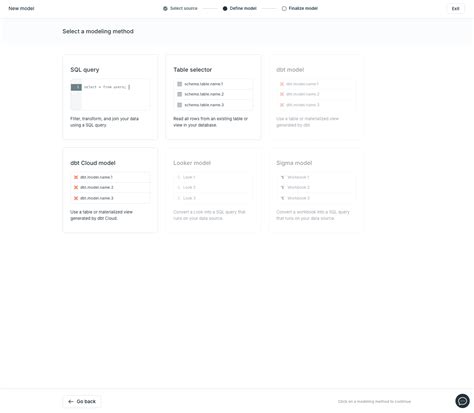Select the Looker model card

[x=213, y=190]
